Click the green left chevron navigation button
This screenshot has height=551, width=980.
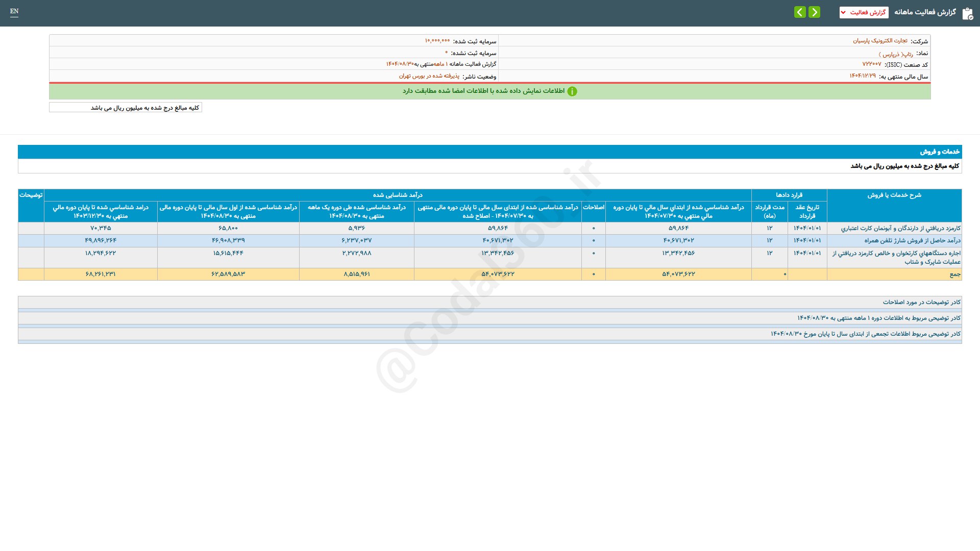[x=800, y=12]
